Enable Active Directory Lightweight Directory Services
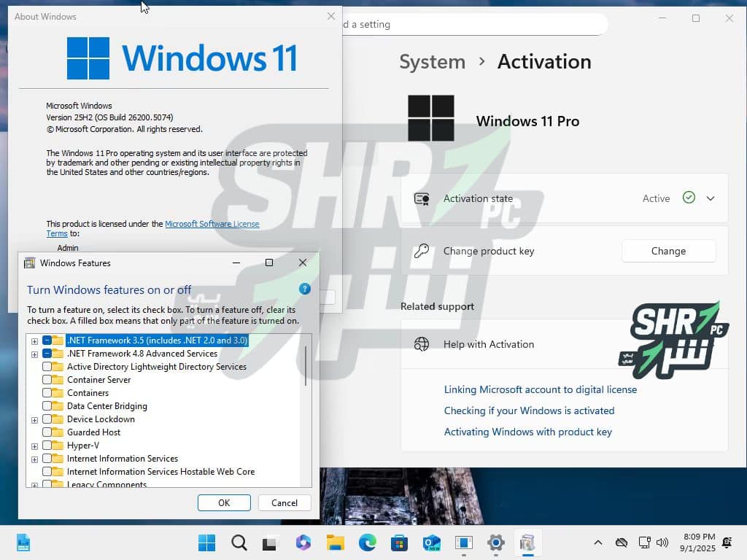747x560 pixels. click(x=47, y=367)
